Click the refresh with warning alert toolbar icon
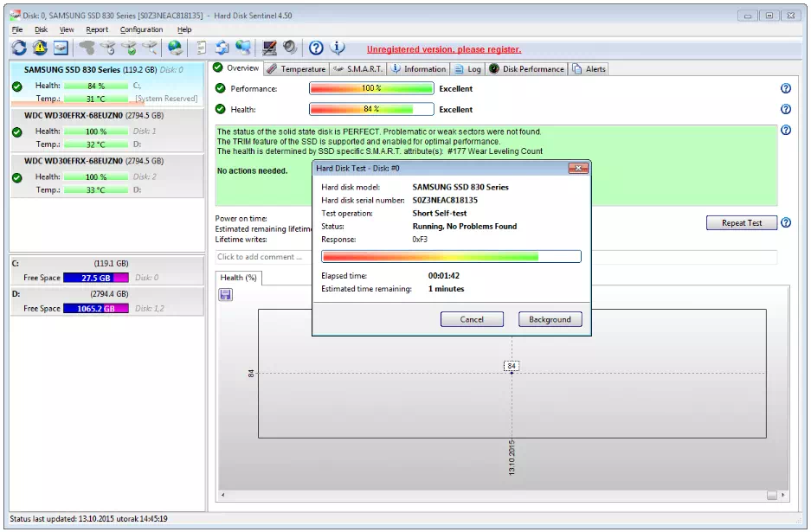Image resolution: width=811 pixels, height=532 pixels. [x=40, y=48]
